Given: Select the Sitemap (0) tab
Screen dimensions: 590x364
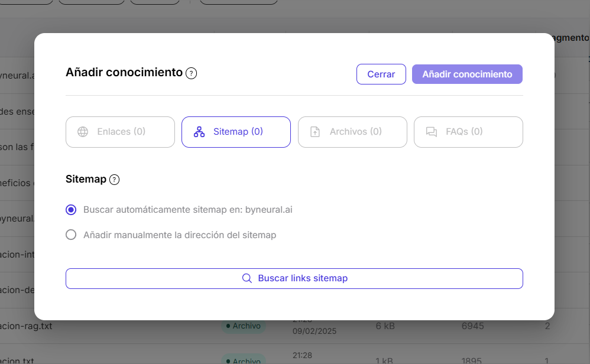Looking at the screenshot, I should click(x=236, y=132).
